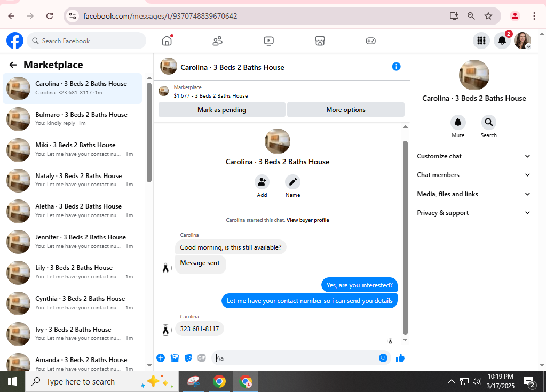
Task: Open the Aletha conversation in list
Action: [73, 211]
